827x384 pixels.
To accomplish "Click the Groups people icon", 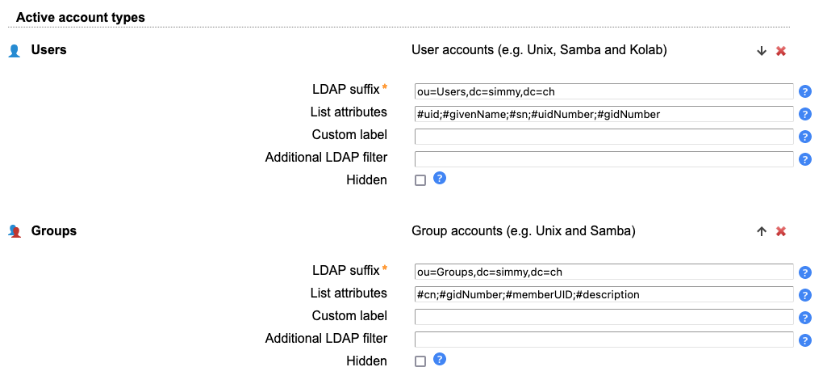I will point(14,232).
